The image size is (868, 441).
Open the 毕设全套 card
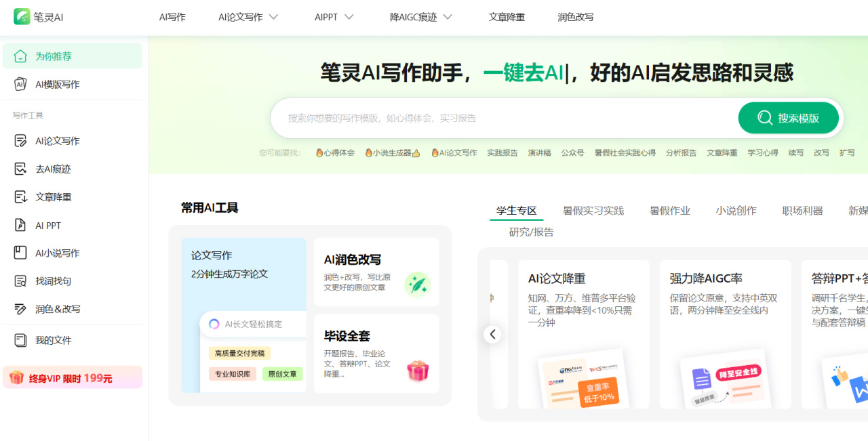(x=376, y=353)
